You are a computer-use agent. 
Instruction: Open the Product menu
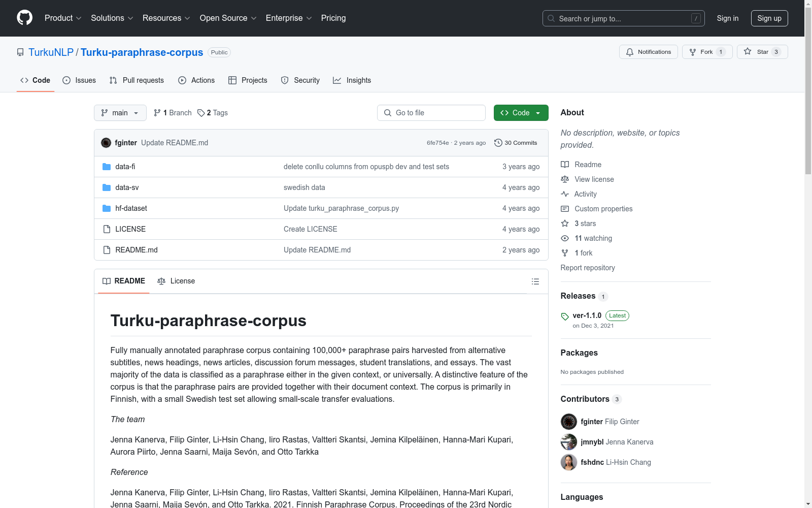pos(63,18)
